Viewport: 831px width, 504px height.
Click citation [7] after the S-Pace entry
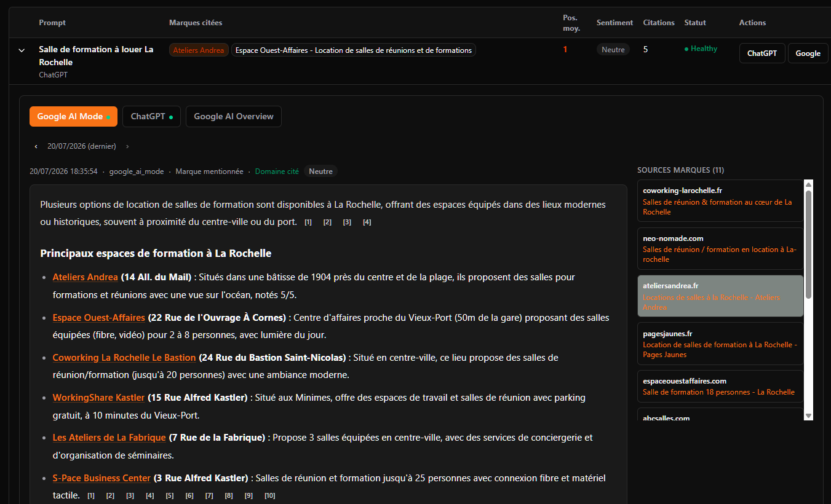point(209,495)
